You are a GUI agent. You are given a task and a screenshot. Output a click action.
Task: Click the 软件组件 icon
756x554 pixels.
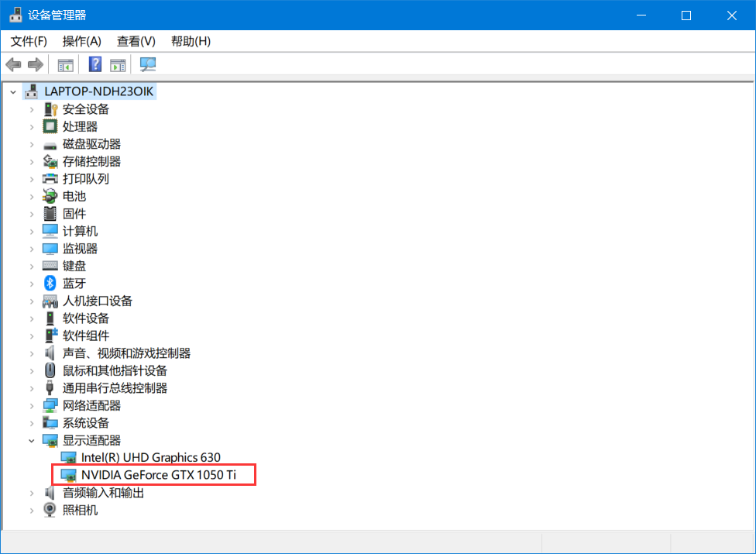pyautogui.click(x=51, y=335)
